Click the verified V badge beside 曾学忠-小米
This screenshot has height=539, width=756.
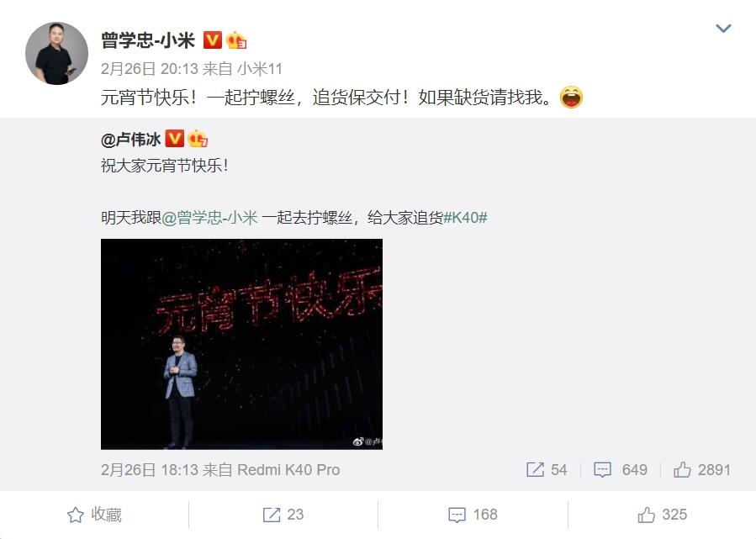click(x=212, y=40)
